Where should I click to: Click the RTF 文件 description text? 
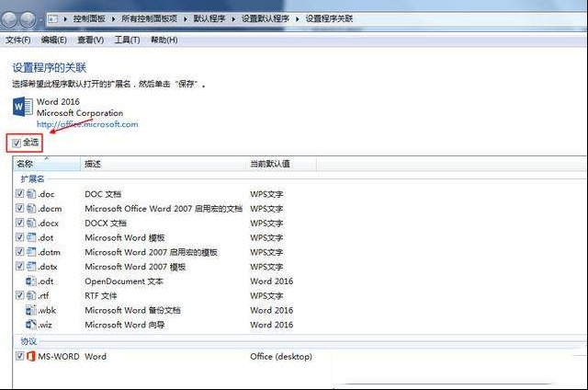click(x=101, y=296)
